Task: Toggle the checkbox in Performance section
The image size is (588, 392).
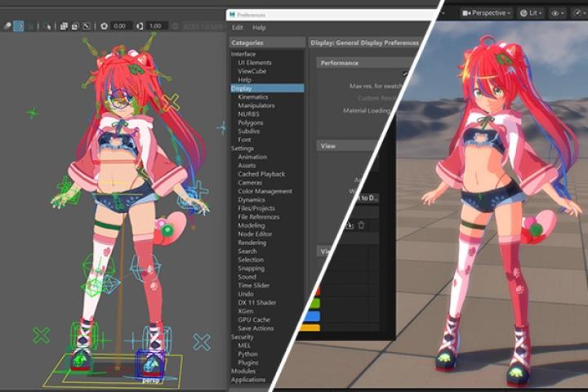Action: click(406, 74)
